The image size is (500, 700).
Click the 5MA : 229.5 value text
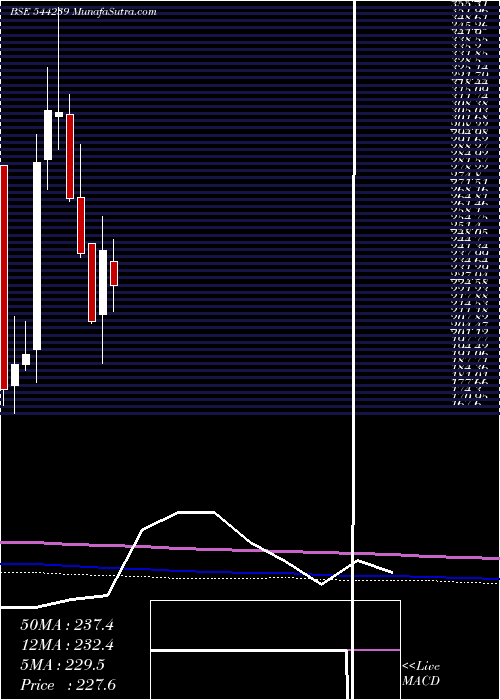(x=63, y=665)
